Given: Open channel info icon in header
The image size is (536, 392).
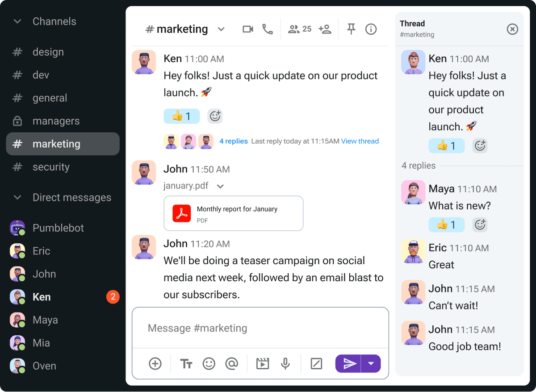Looking at the screenshot, I should [371, 29].
